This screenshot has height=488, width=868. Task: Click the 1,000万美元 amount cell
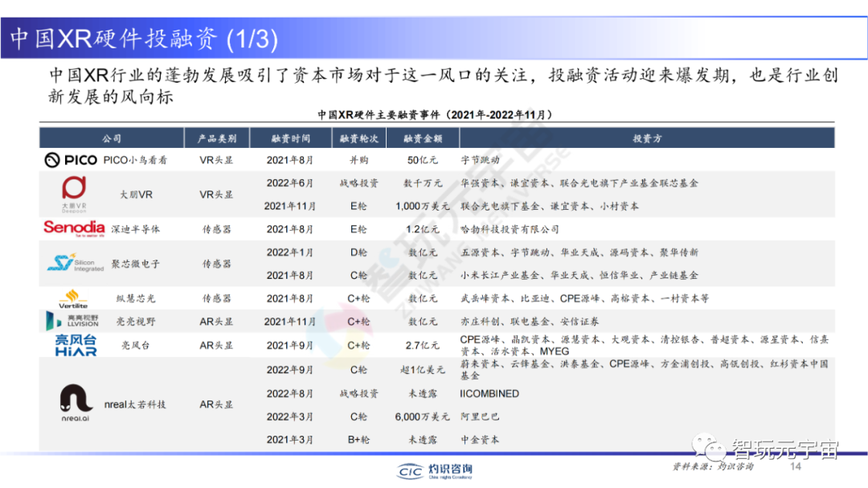pyautogui.click(x=423, y=206)
